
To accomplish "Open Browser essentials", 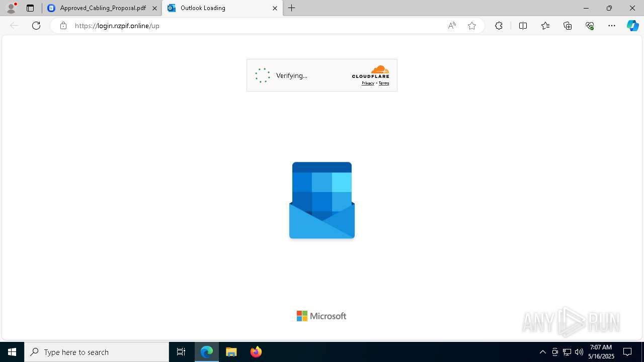I will click(590, 26).
